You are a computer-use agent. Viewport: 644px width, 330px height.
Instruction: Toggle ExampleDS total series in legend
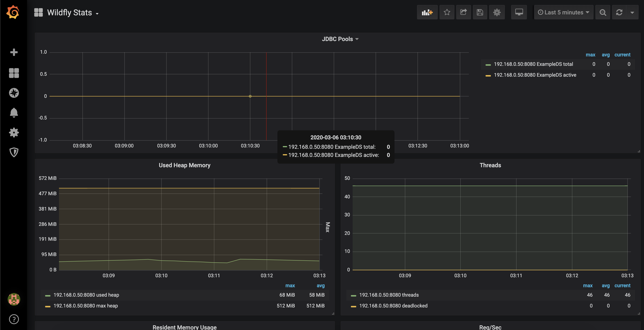coord(533,64)
